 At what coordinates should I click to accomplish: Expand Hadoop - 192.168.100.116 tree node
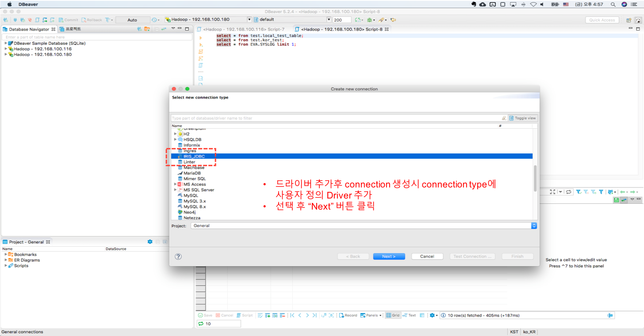point(6,49)
